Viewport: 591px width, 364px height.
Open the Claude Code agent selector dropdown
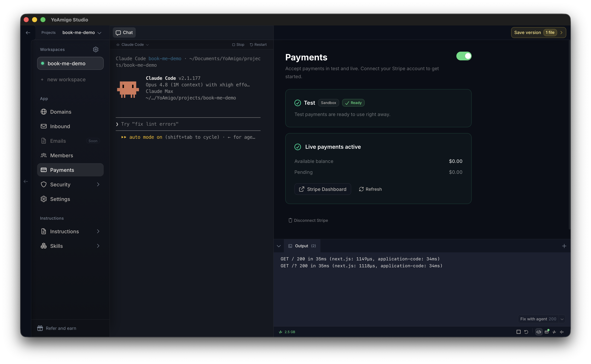point(132,45)
